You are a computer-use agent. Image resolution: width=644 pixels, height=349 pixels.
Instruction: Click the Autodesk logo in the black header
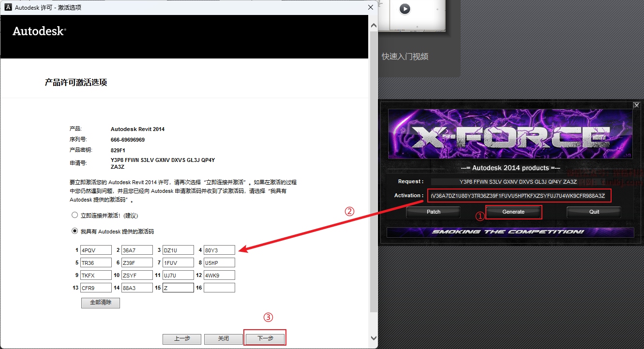coord(39,31)
